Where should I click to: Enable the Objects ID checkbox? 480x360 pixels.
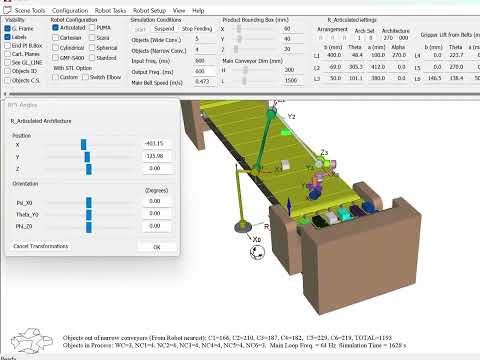coord(8,71)
